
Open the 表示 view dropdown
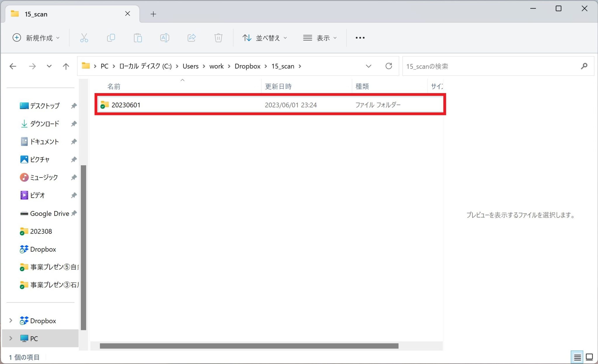click(320, 38)
